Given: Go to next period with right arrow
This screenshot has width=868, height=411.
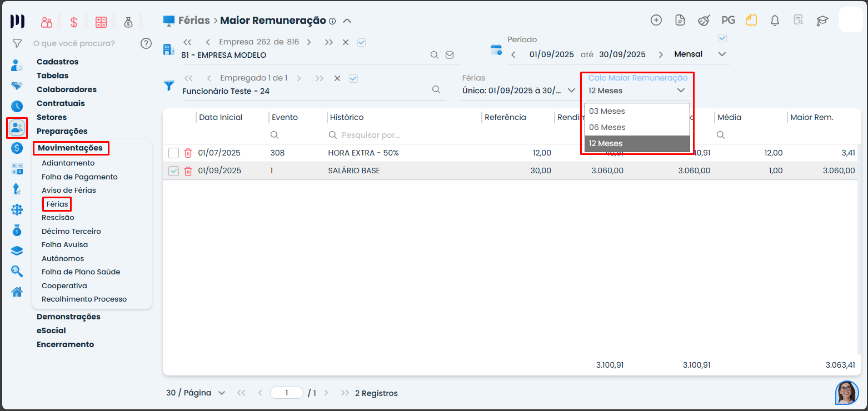Looking at the screenshot, I should pos(661,54).
